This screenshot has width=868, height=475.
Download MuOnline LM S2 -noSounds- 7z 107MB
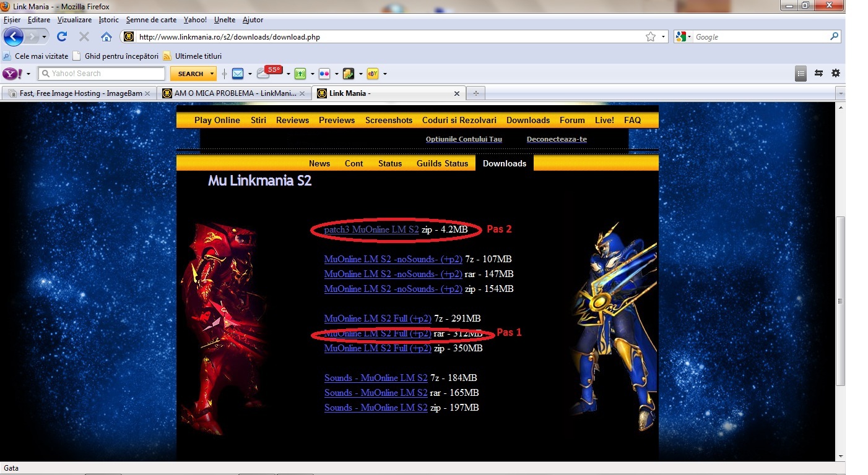(393, 259)
